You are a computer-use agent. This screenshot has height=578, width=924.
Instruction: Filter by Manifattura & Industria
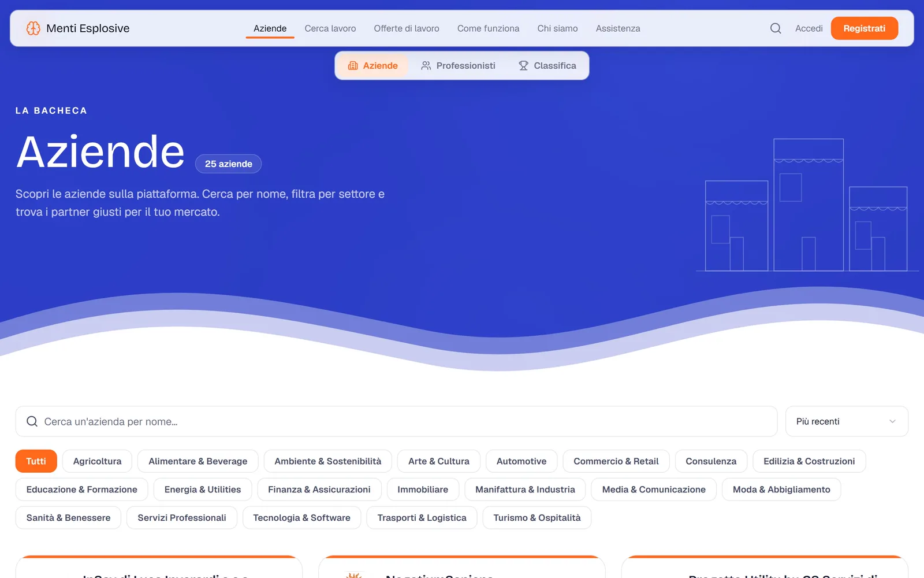point(525,490)
